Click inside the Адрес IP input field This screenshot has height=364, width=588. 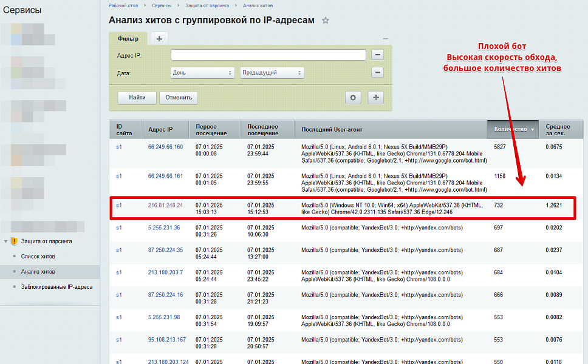click(267, 55)
